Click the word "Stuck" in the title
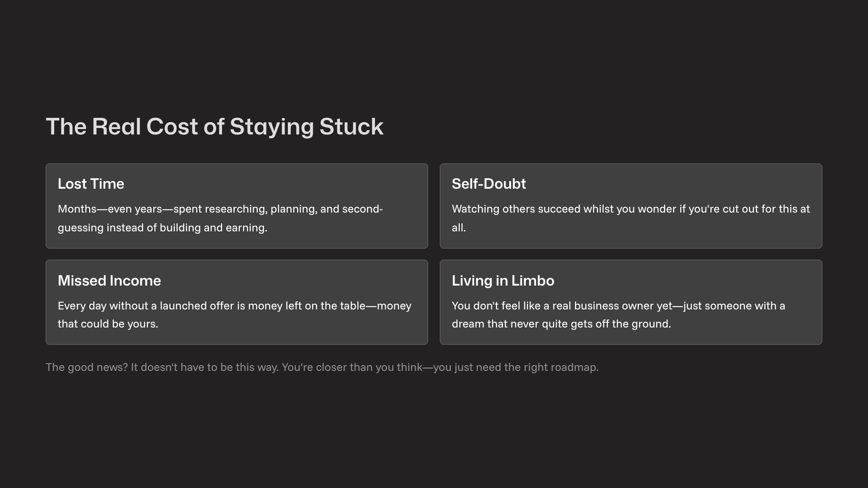The image size is (868, 488). [x=351, y=127]
